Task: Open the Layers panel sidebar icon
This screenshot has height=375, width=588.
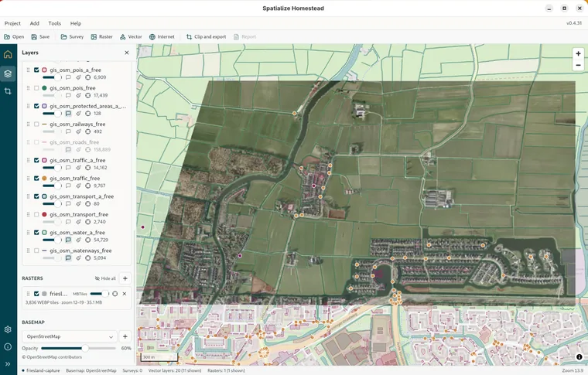Action: pos(8,73)
